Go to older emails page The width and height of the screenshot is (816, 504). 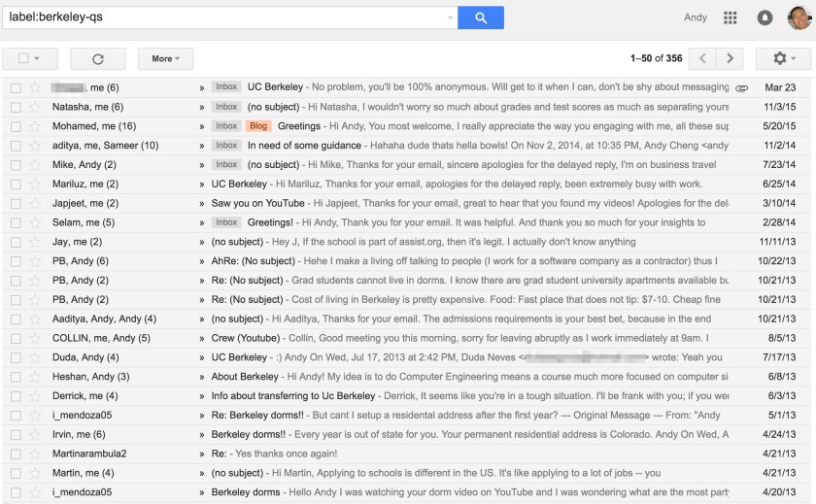(x=730, y=58)
